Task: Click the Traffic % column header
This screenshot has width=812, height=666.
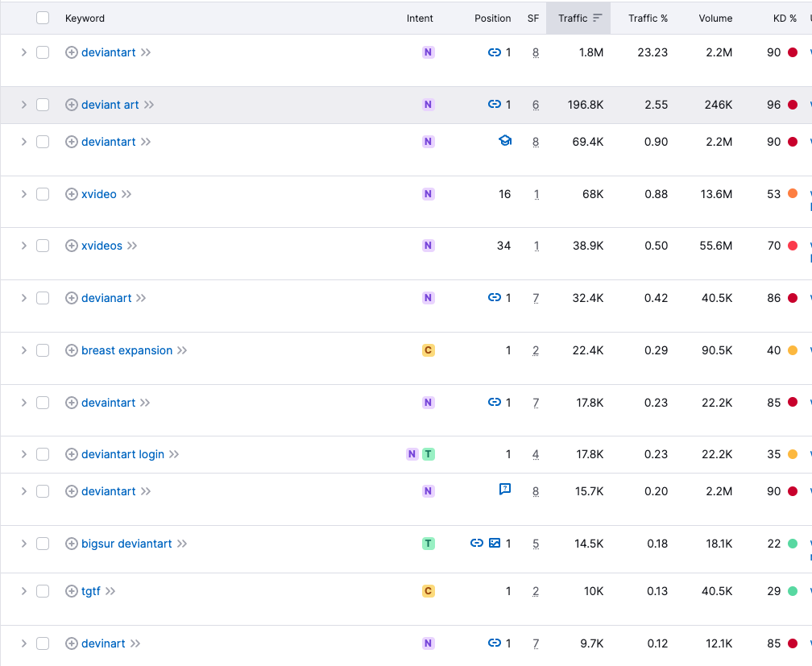Action: (648, 19)
